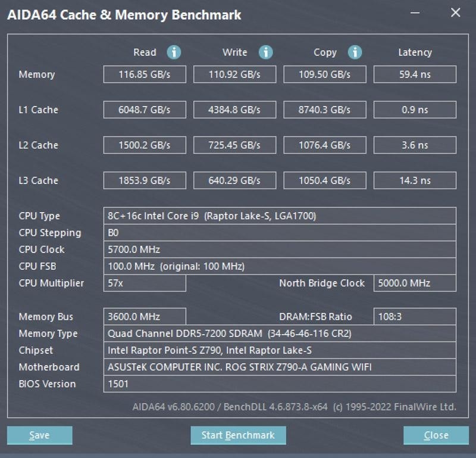
Task: Select the Memory Type field listing DDR5-7200
Action: coord(280,334)
